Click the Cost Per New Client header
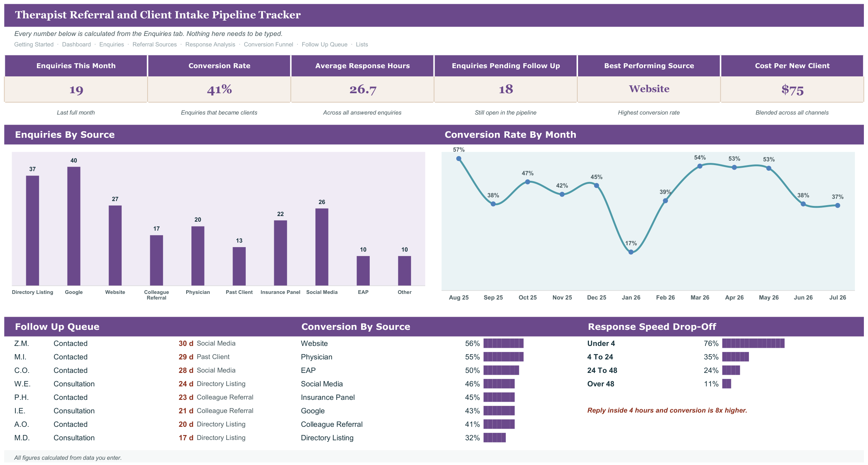Screen dimensions: 868x465 (792, 66)
